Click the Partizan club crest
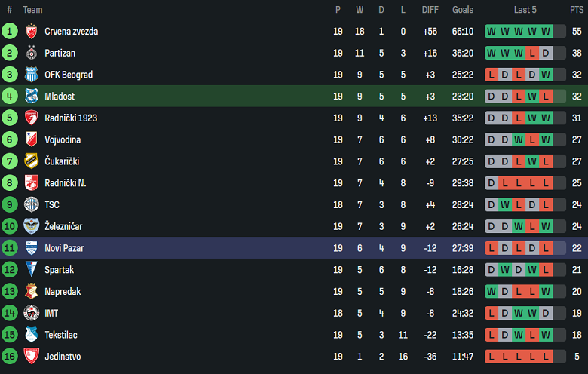The height and width of the screenshot is (374, 588). [32, 54]
